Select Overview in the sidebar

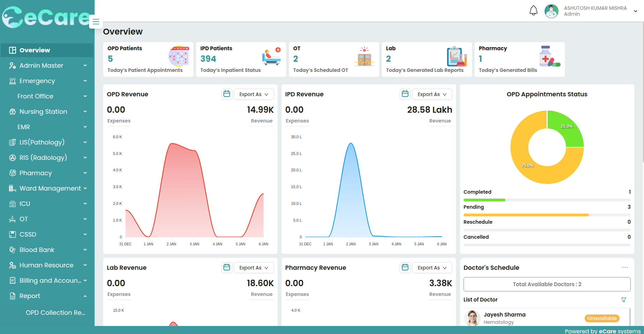click(47, 50)
